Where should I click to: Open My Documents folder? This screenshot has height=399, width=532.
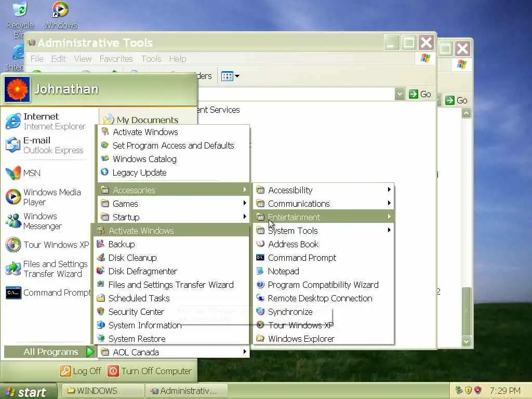(140, 120)
